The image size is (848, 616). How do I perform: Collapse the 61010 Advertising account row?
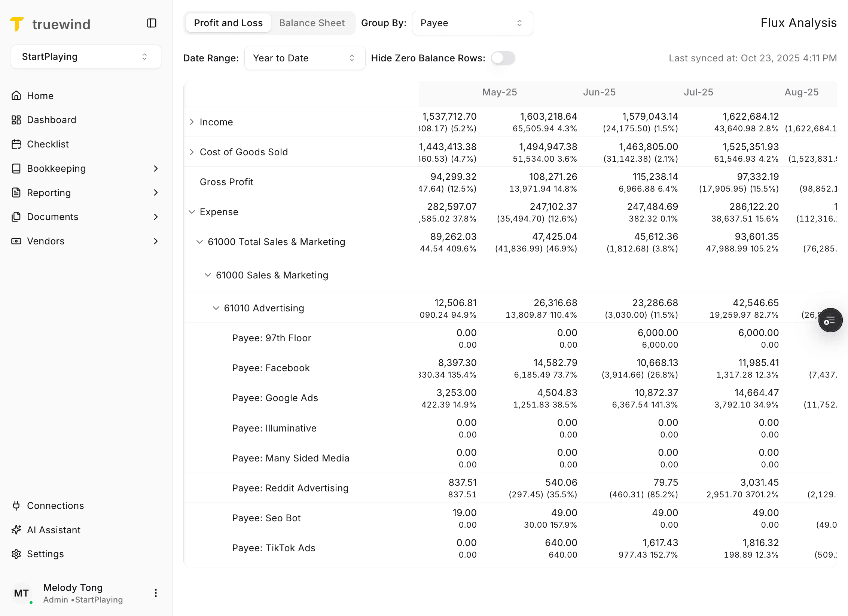pos(216,308)
